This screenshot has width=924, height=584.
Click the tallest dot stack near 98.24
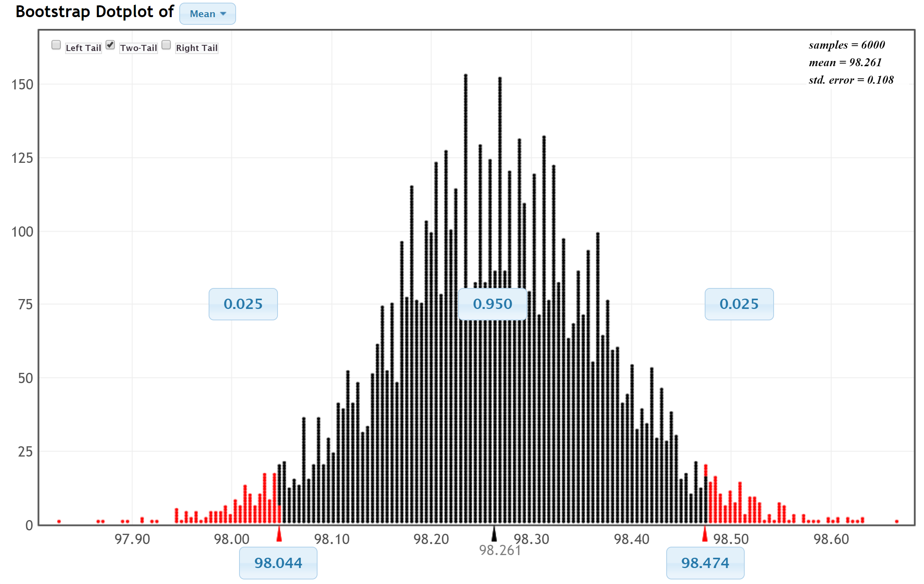(466, 230)
